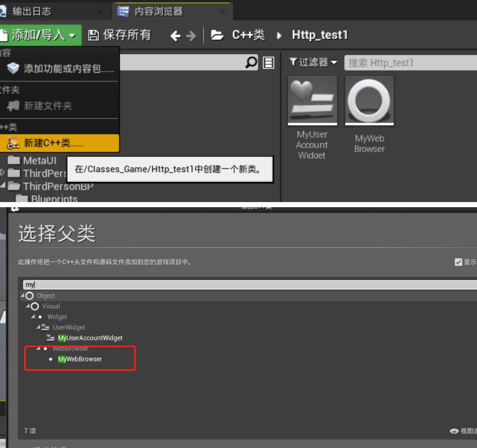Click the forward navigation arrow icon
Viewport: 477px width, 448px height.
click(191, 36)
